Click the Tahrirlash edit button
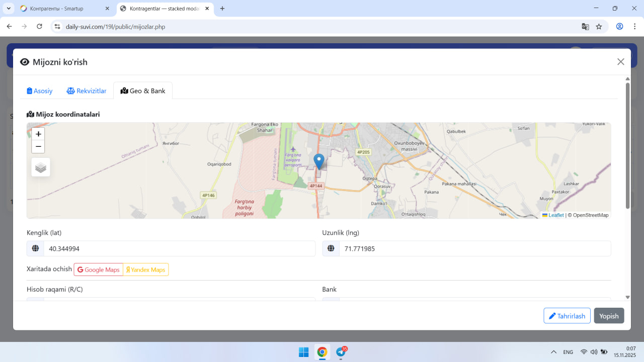This screenshot has height=362, width=644. pos(567,316)
